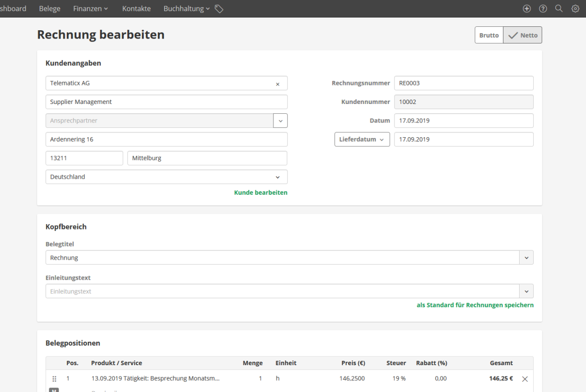Click the Preis (€) column header
The width and height of the screenshot is (586, 392).
tap(353, 363)
